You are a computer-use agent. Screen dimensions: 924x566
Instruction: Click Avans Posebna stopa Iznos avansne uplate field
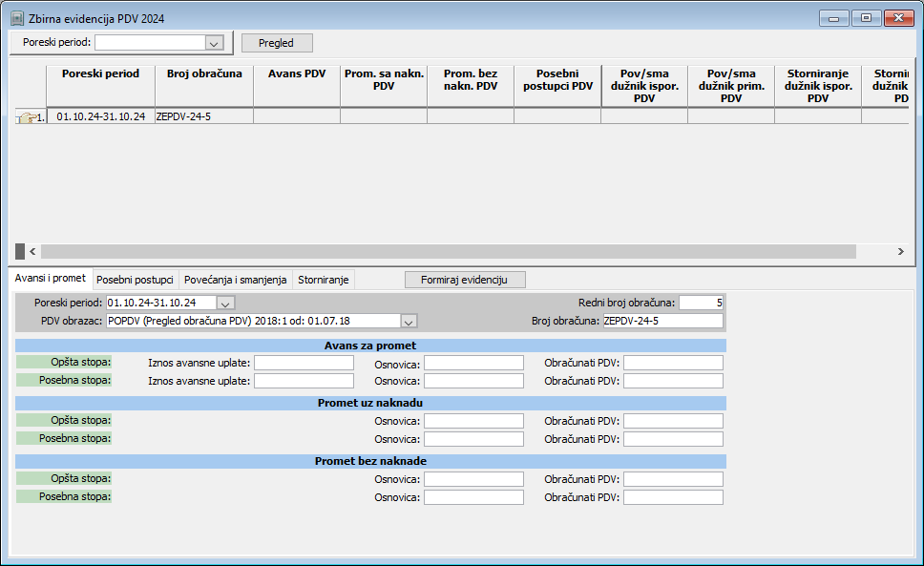304,381
